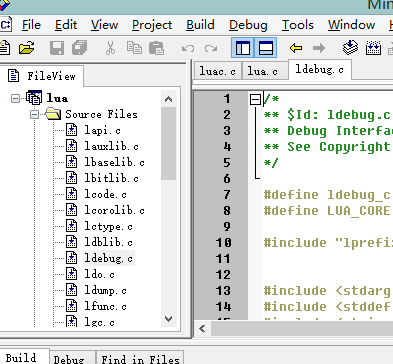Open the Project menu
The width and height of the screenshot is (393, 364).
[x=152, y=25]
